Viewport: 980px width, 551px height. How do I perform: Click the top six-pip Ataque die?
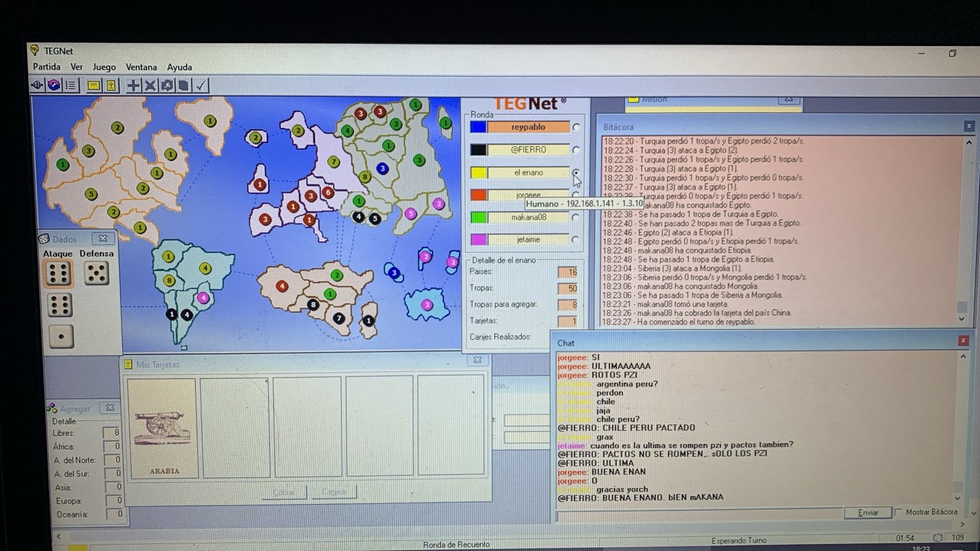(x=59, y=274)
